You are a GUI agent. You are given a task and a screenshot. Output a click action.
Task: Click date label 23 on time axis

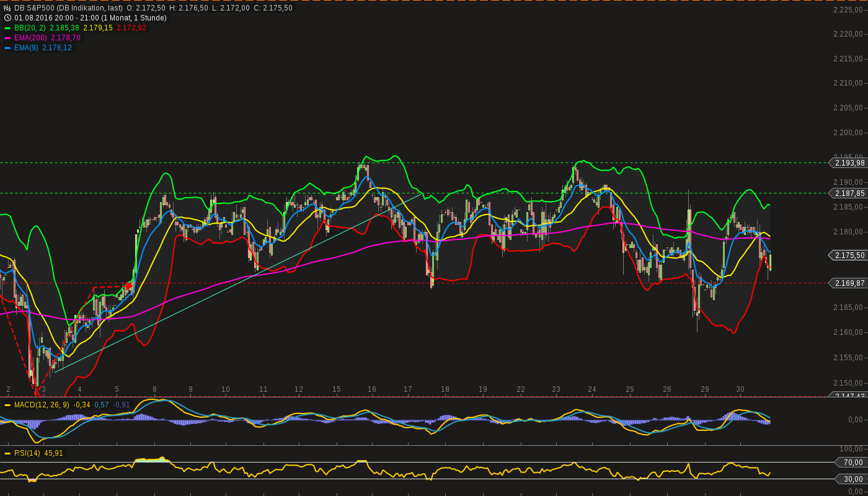point(556,389)
